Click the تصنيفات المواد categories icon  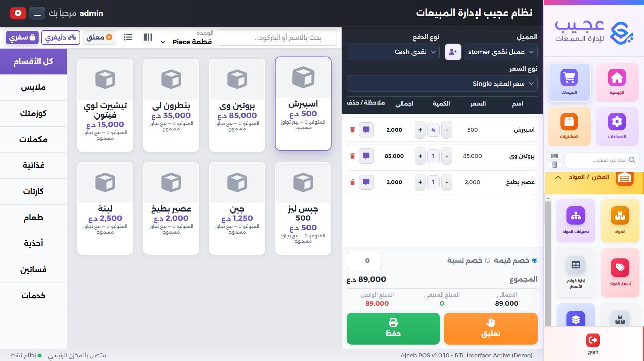(x=576, y=220)
